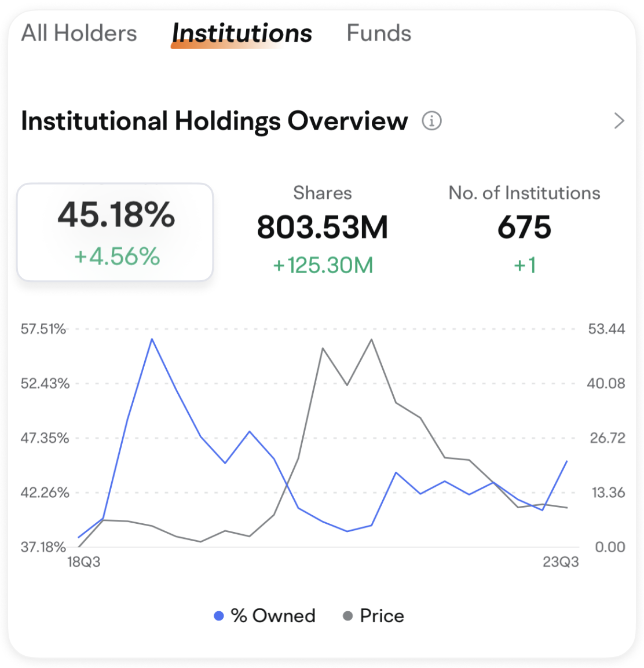Viewport: 644px width, 668px height.
Task: Switch to the All Holders tab
Action: click(x=79, y=33)
